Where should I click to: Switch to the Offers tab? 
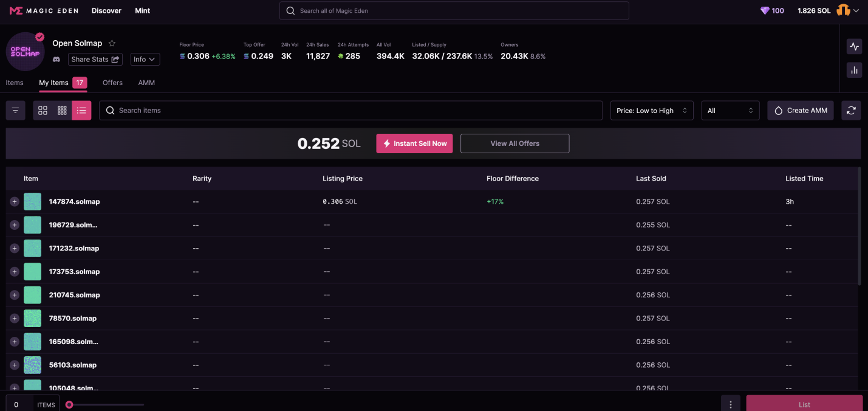click(x=112, y=83)
